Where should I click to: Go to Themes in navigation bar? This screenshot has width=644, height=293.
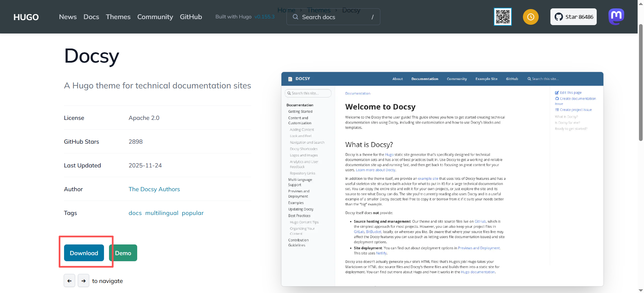coord(118,17)
